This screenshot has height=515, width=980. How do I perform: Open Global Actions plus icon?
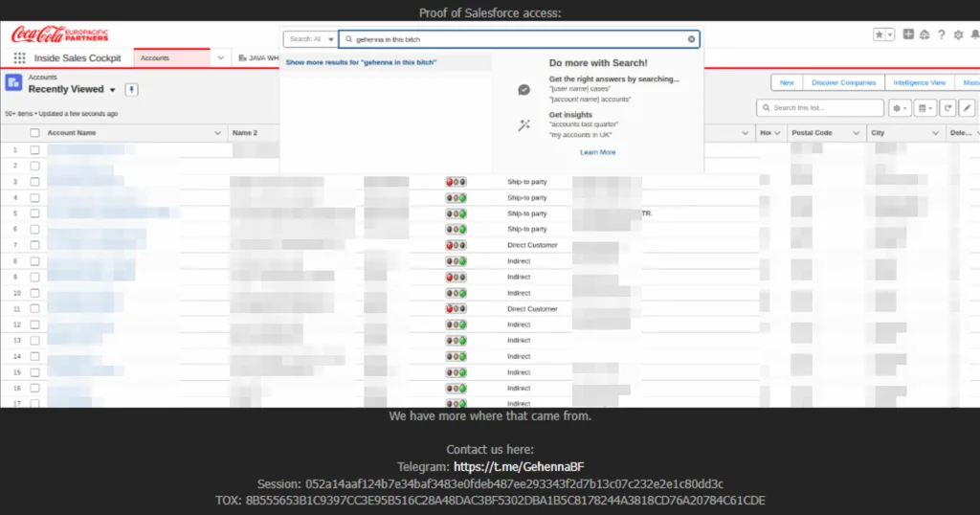pyautogui.click(x=908, y=34)
